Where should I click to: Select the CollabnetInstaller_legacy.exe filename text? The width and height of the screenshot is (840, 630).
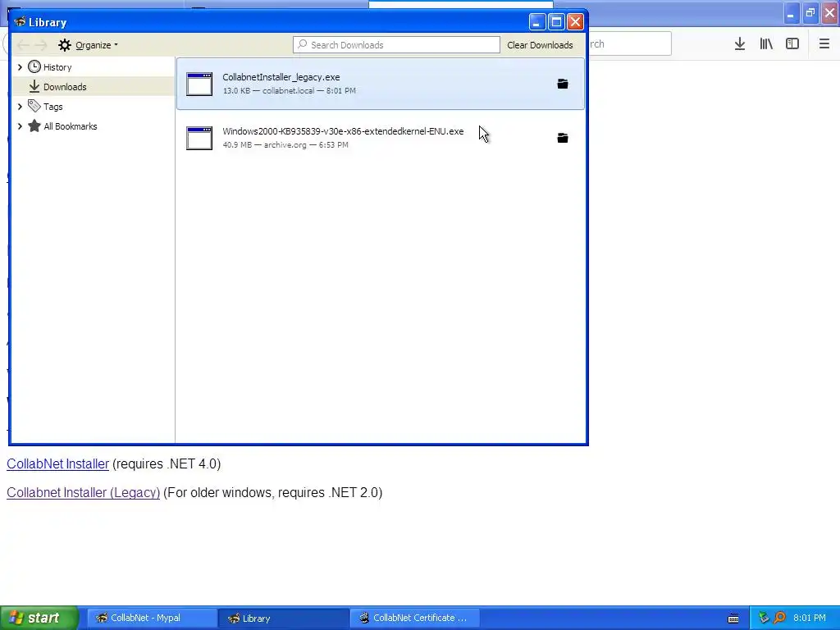pos(281,77)
